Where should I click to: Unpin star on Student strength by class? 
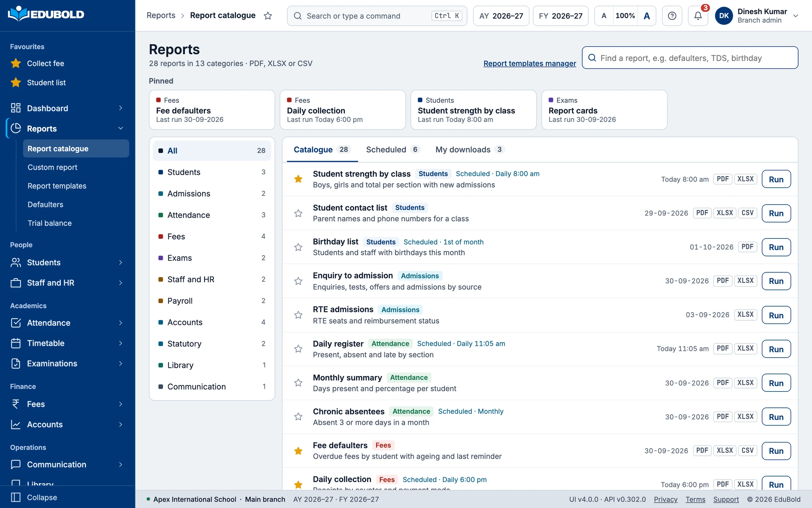(x=298, y=179)
